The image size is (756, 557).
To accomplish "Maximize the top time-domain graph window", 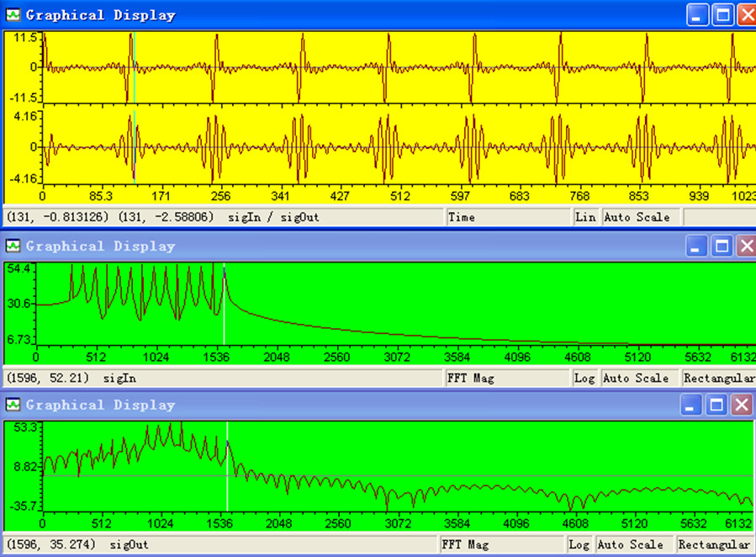I will pyautogui.click(x=722, y=15).
